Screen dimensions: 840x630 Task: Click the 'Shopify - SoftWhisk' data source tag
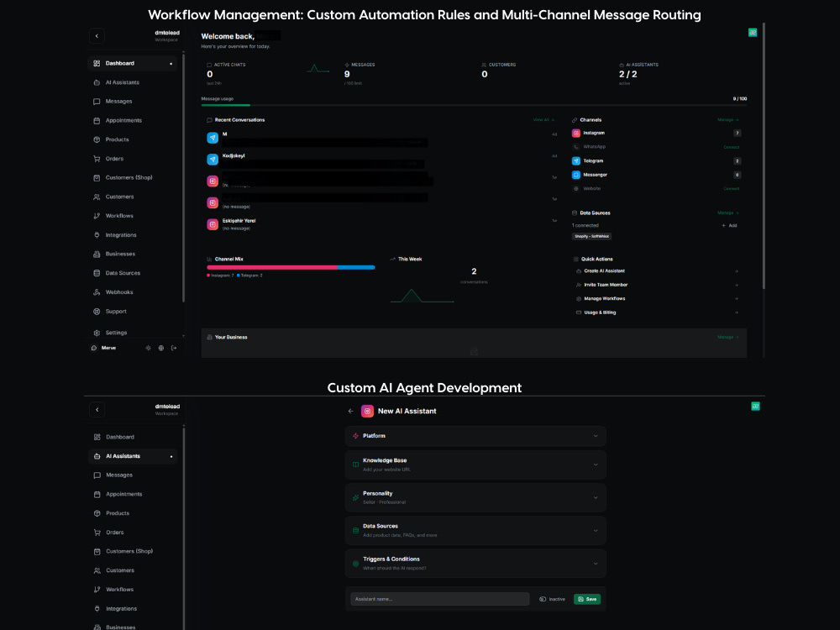(x=592, y=237)
